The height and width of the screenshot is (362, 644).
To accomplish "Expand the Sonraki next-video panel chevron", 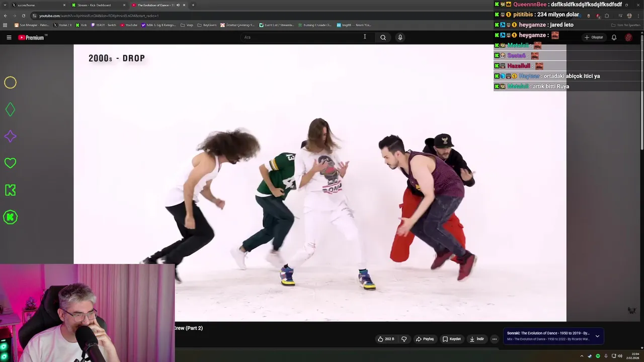I will pos(597,336).
